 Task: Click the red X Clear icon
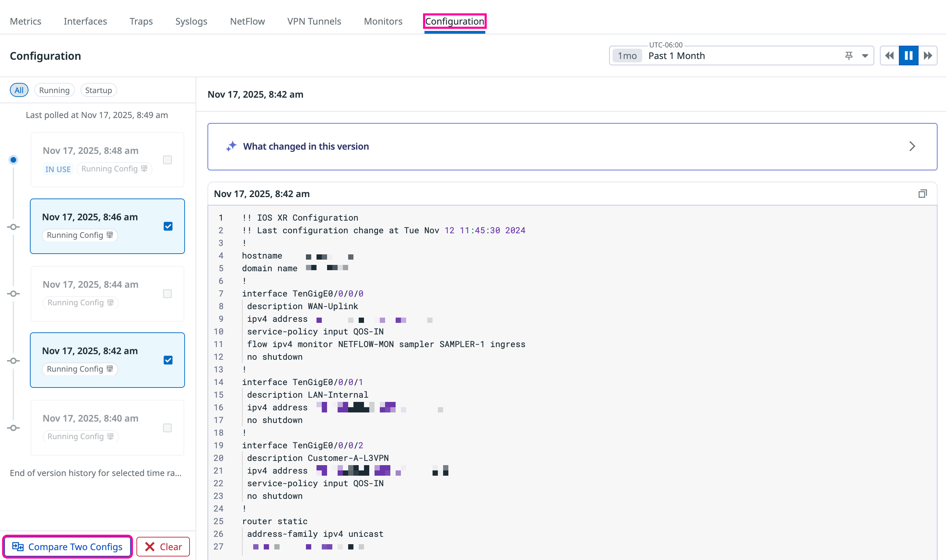click(150, 546)
